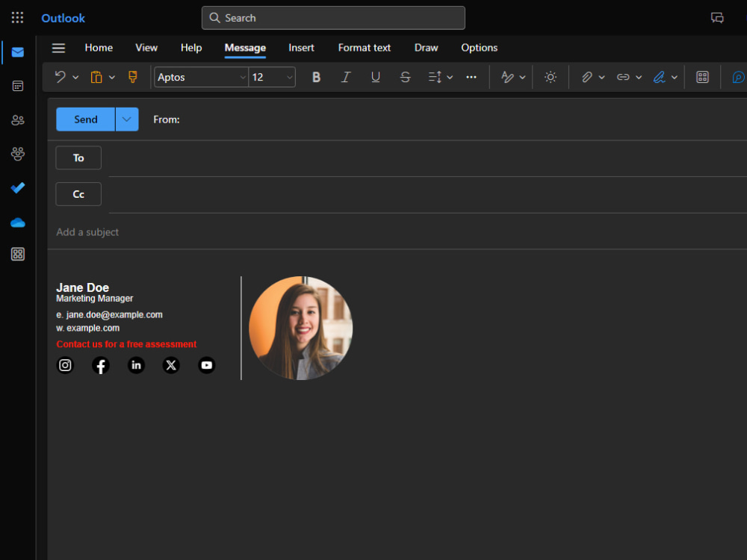Switch to the Home tab
Viewport: 747px width, 560px height.
click(x=99, y=48)
